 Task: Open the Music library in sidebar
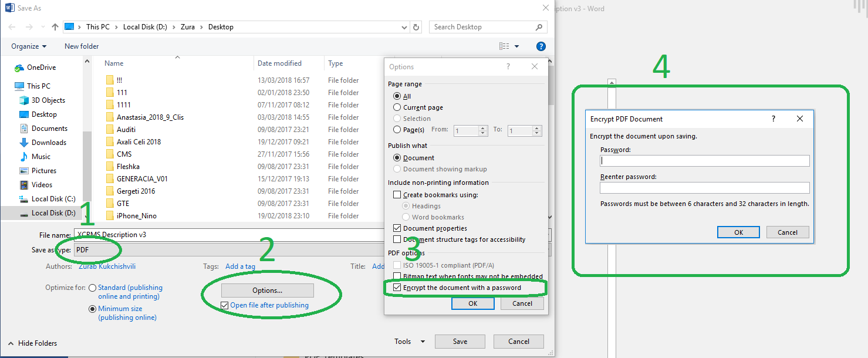coord(40,157)
